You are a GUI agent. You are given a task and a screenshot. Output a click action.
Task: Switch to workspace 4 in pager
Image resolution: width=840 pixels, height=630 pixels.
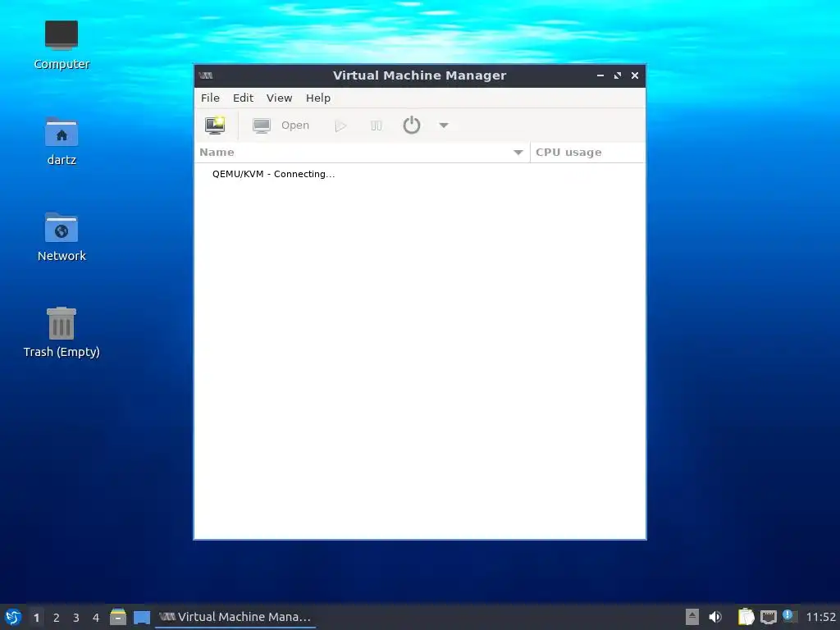coord(96,618)
